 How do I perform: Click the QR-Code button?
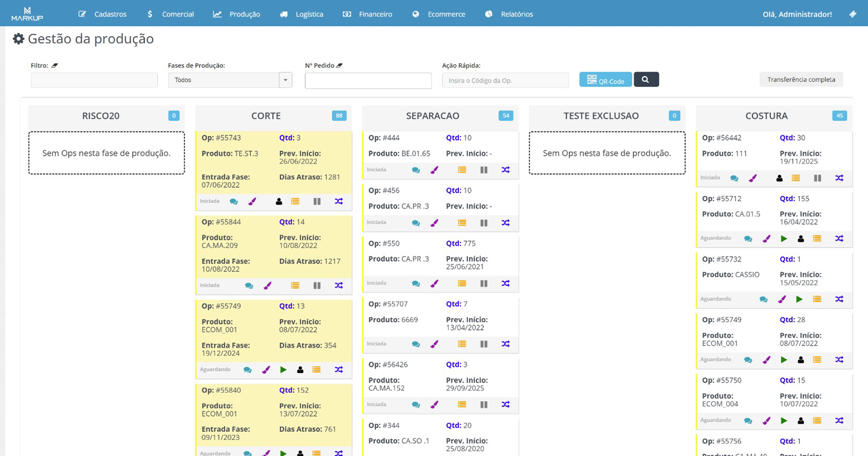coord(605,80)
